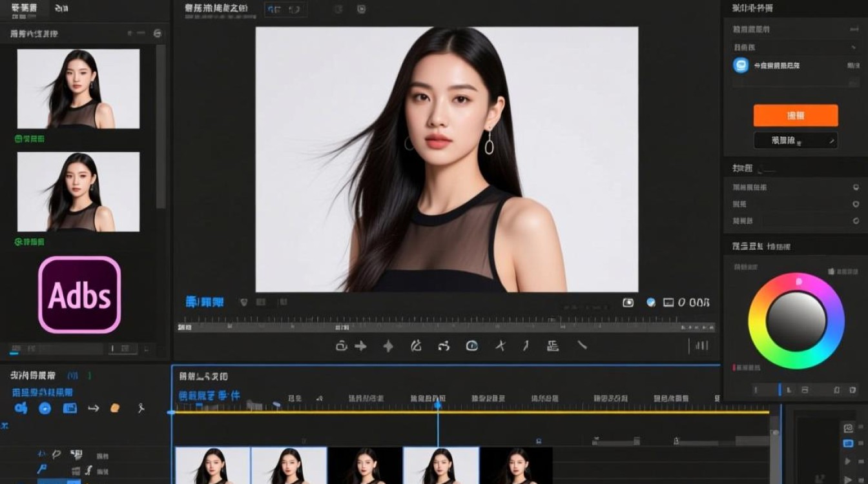Select the second portrait thumbnail in the left panel
This screenshot has width=868, height=484.
click(x=78, y=192)
